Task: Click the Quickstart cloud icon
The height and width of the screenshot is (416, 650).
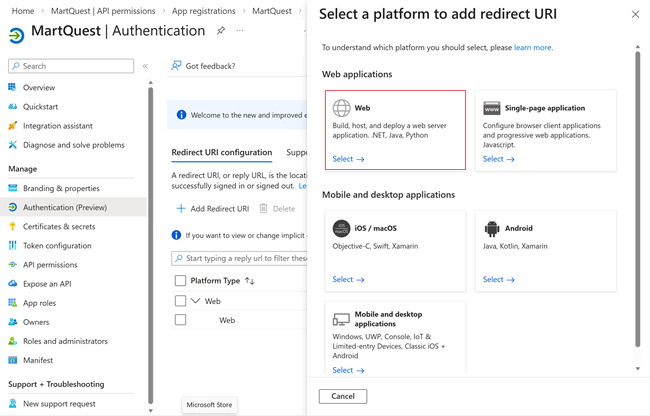Action: [12, 106]
